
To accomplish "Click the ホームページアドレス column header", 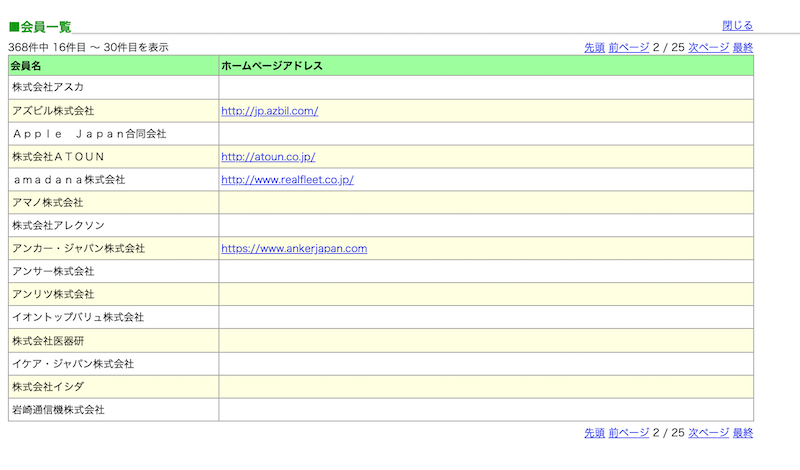I will 486,66.
